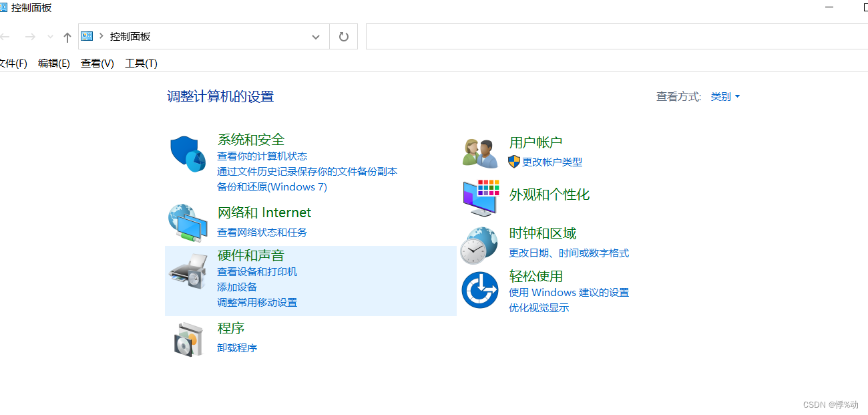Screen dimensions: 868x415
Task: Open the Appearance and Personalization monitor icon
Action: 480,198
